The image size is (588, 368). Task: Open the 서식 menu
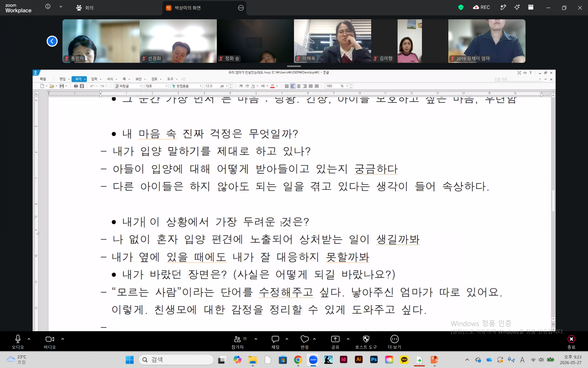pos(110,79)
